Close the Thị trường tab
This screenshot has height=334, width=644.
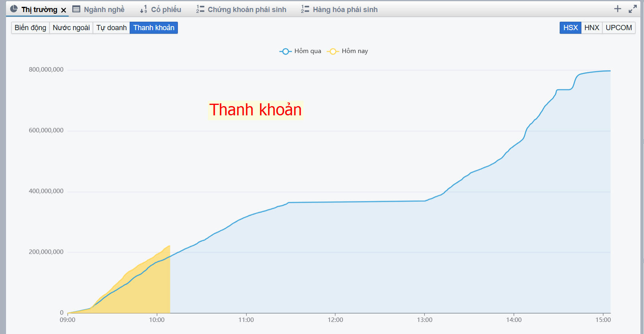click(x=63, y=10)
